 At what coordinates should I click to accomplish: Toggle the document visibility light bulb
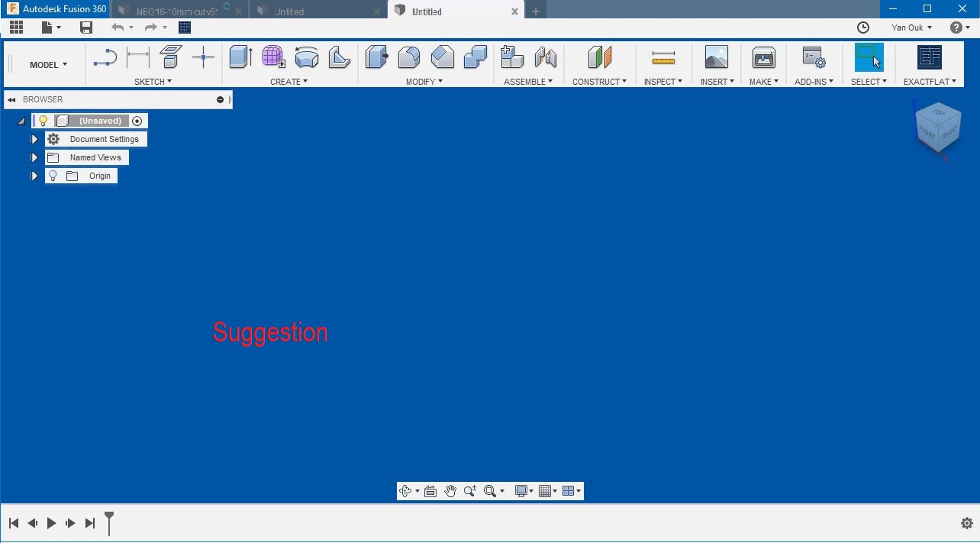click(43, 120)
